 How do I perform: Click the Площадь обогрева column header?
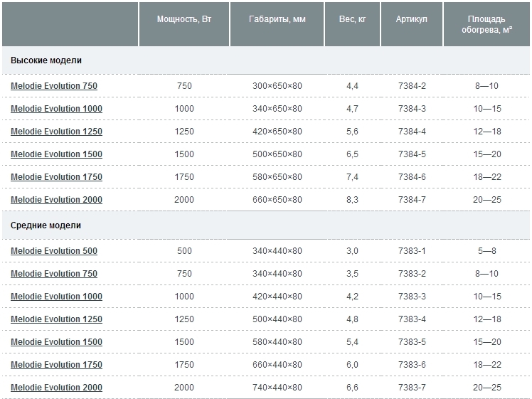[486, 24]
